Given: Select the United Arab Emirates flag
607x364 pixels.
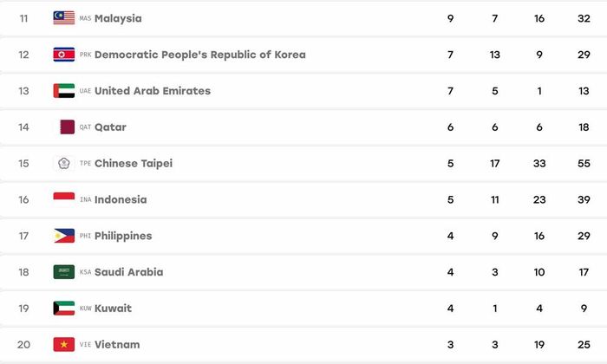Looking at the screenshot, I should pyautogui.click(x=64, y=90).
